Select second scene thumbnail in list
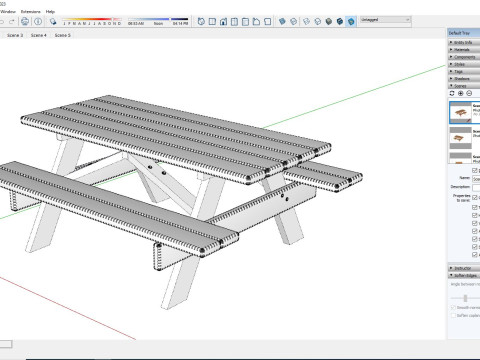 pos(460,138)
